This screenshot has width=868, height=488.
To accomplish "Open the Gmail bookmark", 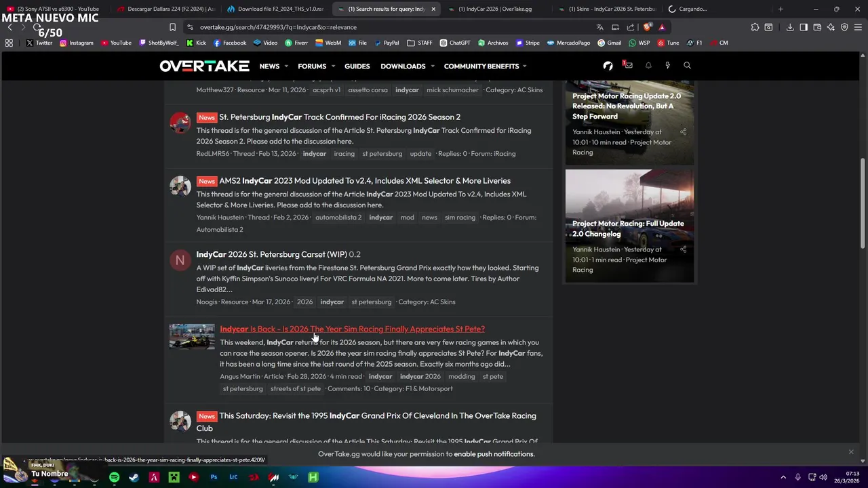I will 609,43.
